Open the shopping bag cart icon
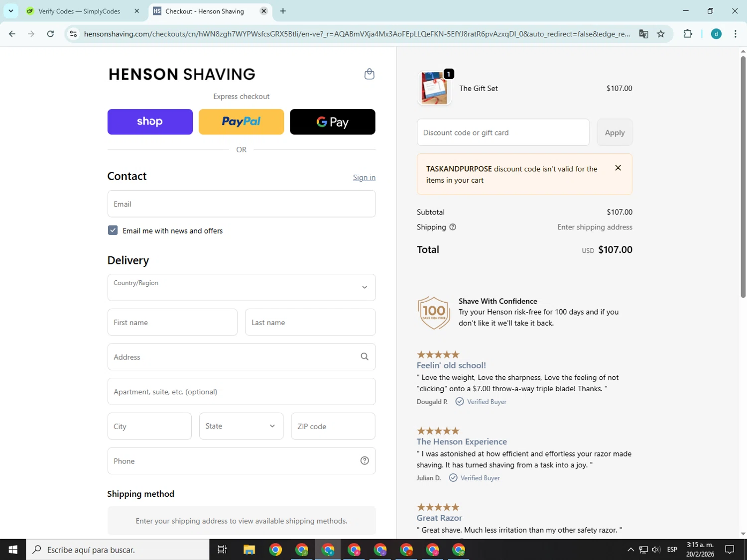Screen dimensions: 747x560 (369, 74)
